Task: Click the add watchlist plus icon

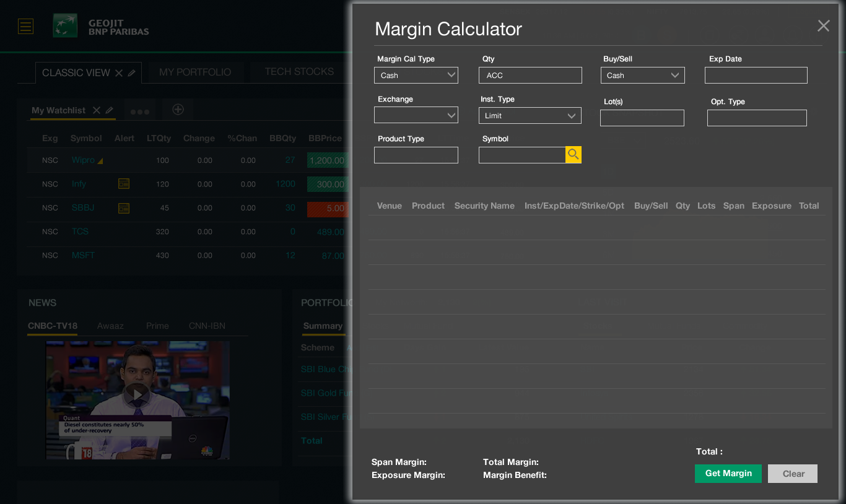Action: [178, 110]
